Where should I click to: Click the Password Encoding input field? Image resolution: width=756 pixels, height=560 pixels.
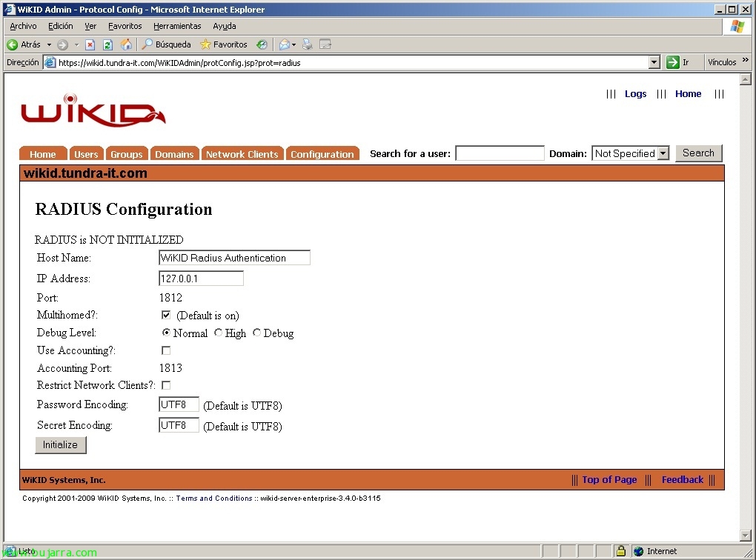pyautogui.click(x=179, y=404)
